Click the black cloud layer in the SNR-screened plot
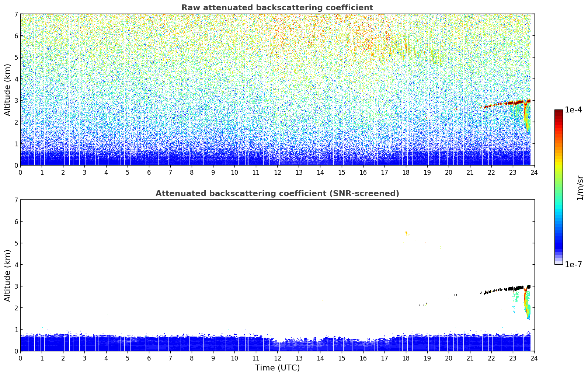Image resolution: width=588 pixels, height=376 pixels. (x=506, y=289)
